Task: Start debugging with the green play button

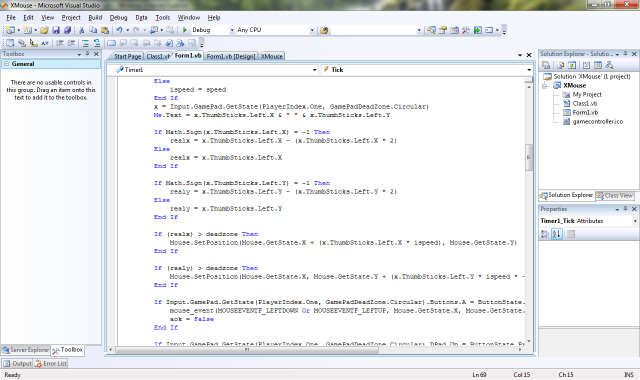Action: click(184, 30)
